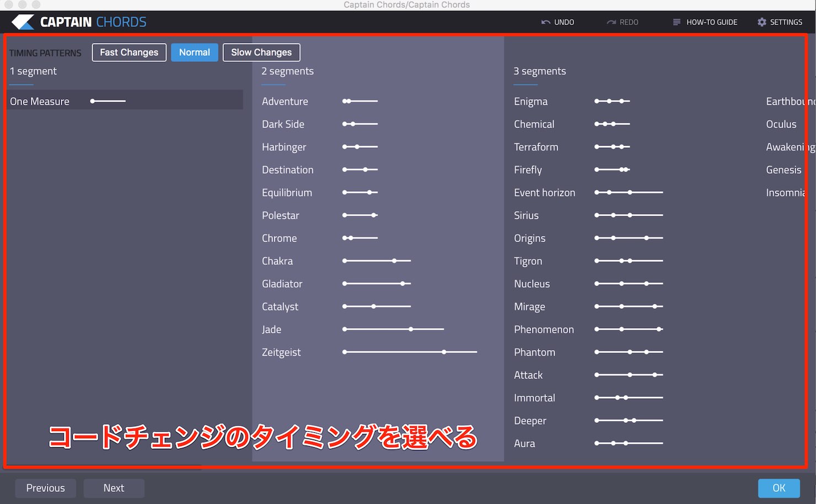This screenshot has width=816, height=504.
Task: Select the Normal timing pattern mode
Action: coord(195,52)
